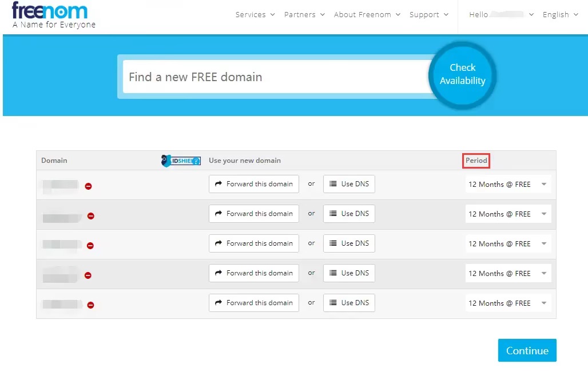This screenshot has width=588, height=372.
Task: Click the IDShield badge icon
Action: [181, 161]
